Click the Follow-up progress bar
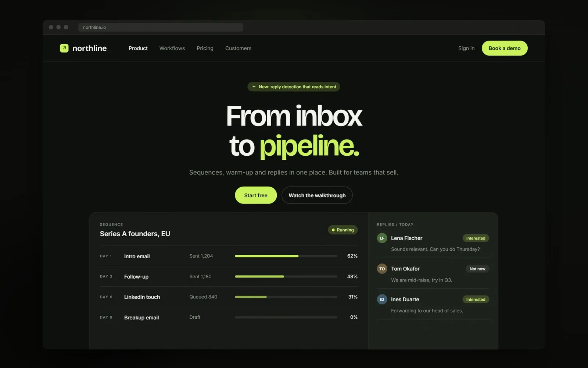The height and width of the screenshot is (368, 588). click(x=286, y=276)
